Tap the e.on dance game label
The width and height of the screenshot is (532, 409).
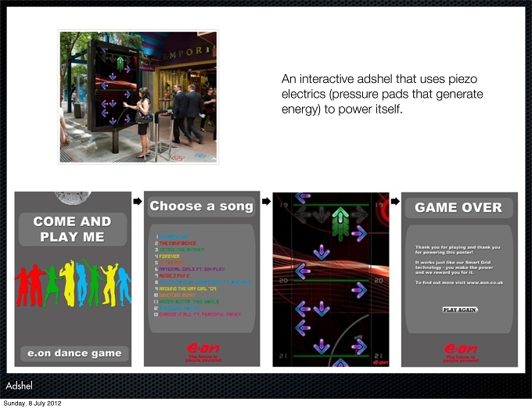[x=74, y=353]
